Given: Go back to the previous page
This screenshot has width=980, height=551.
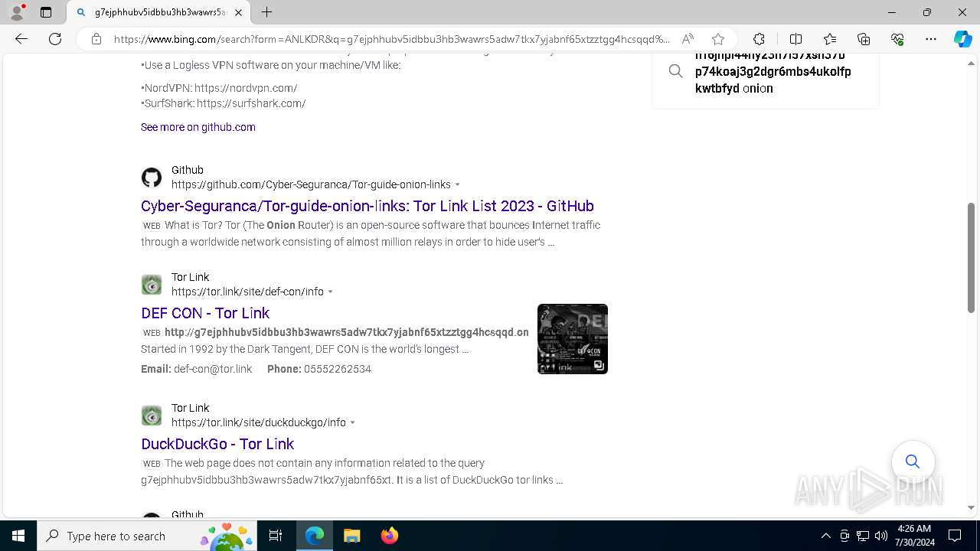Looking at the screenshot, I should click(21, 39).
